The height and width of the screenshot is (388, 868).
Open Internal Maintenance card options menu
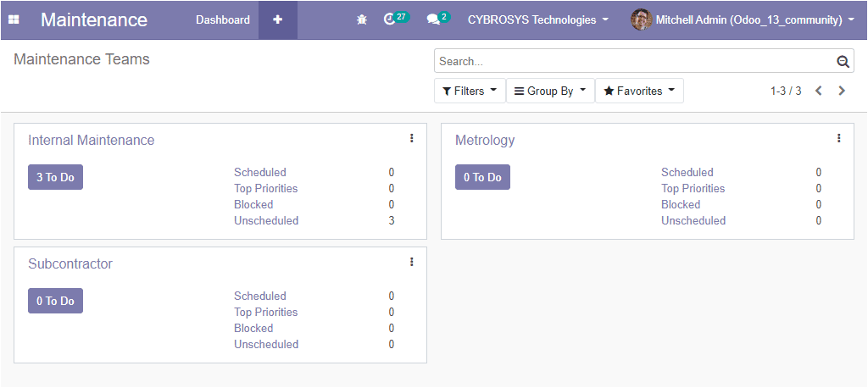point(412,138)
